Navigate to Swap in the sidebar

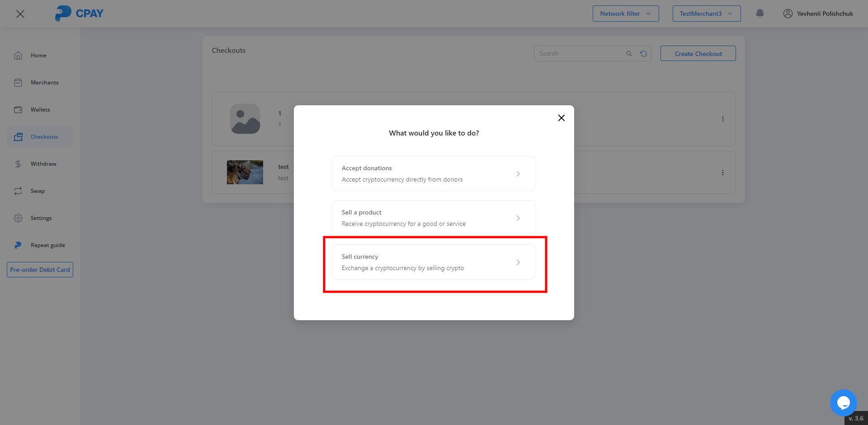click(x=37, y=191)
